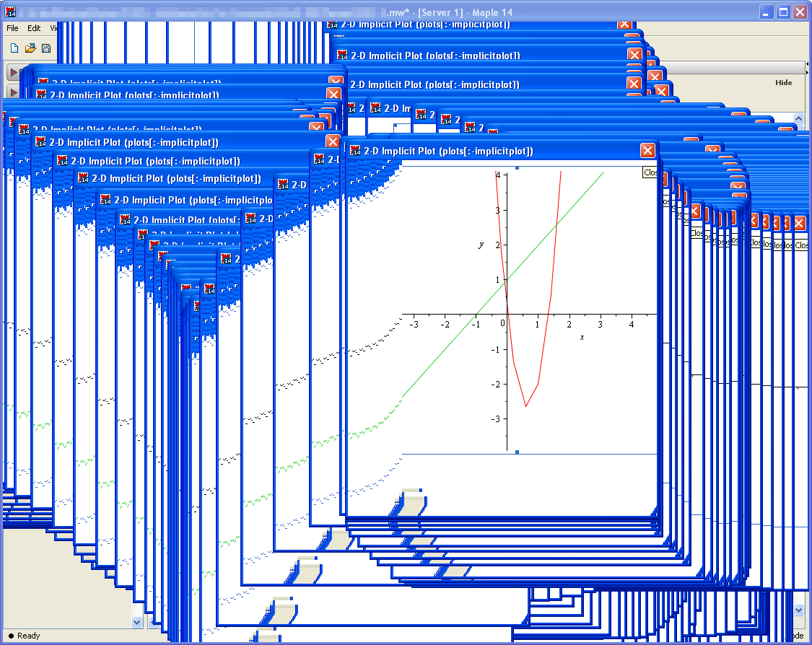Minimize the main Maple 14 window

coord(767,12)
